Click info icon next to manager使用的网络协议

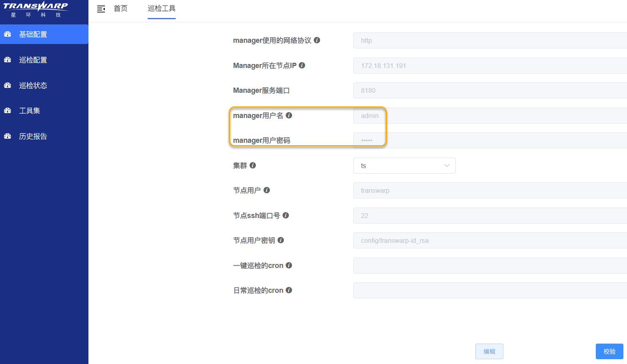[317, 40]
